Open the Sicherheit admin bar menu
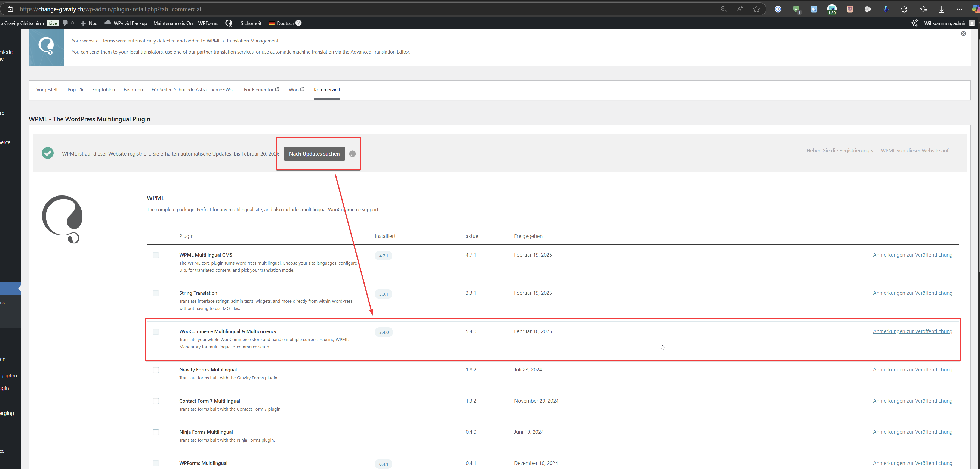 [x=251, y=23]
